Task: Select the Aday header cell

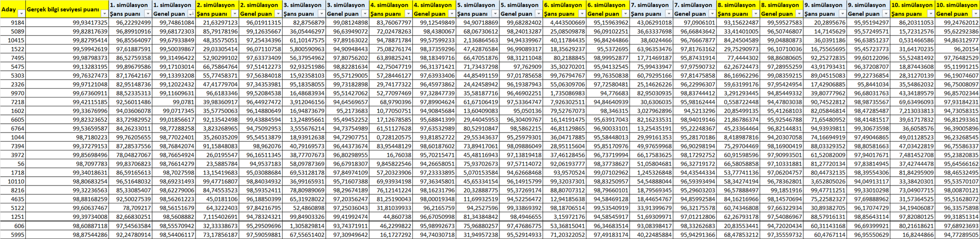Action: [10, 9]
